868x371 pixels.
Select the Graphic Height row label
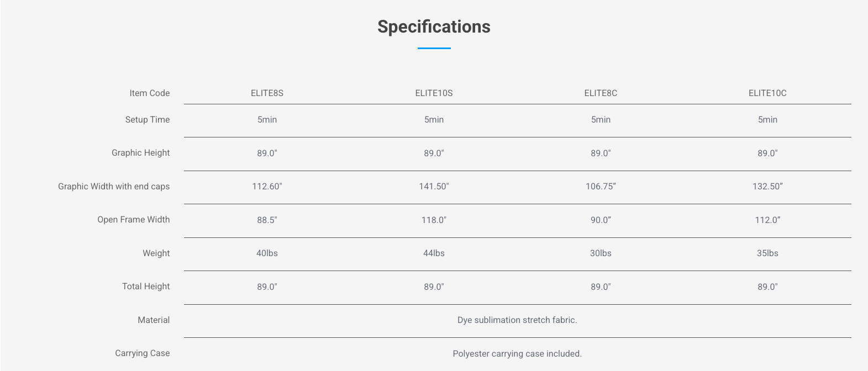140,153
